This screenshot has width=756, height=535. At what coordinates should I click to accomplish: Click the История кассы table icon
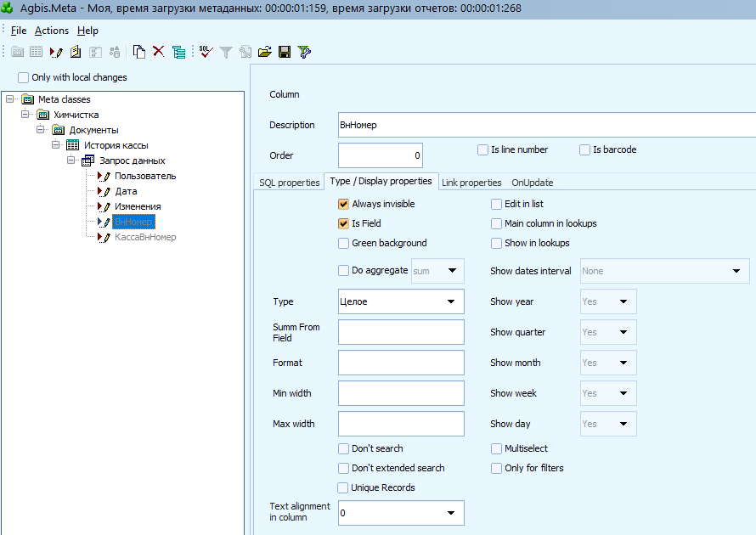pyautogui.click(x=73, y=145)
